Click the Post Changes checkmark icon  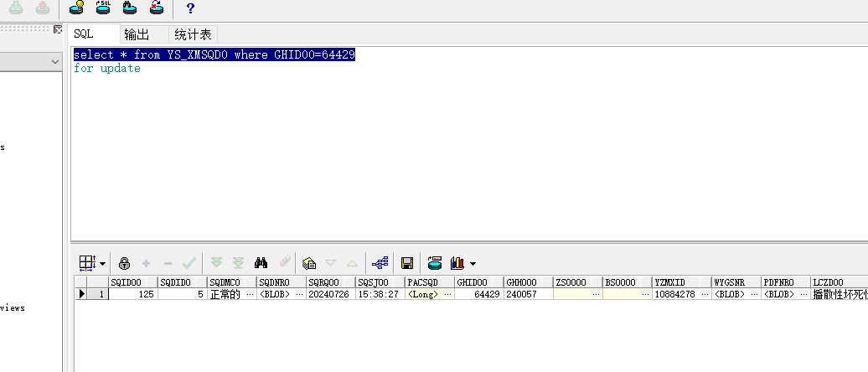click(189, 263)
